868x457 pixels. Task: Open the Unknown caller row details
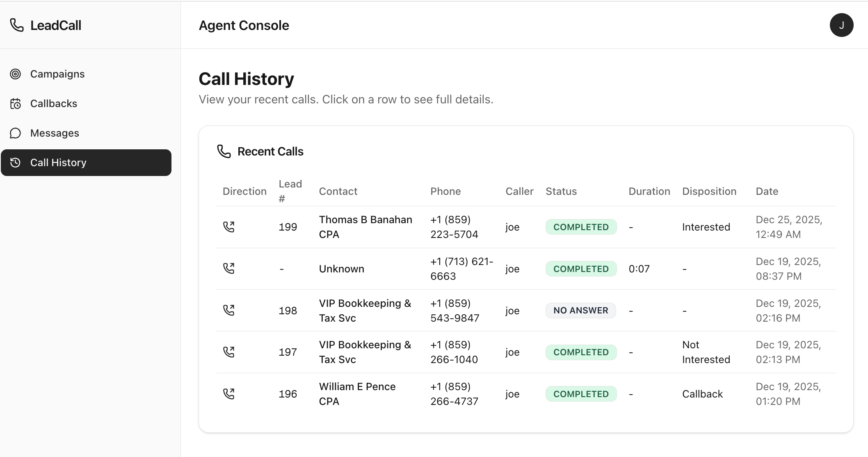[x=341, y=268]
